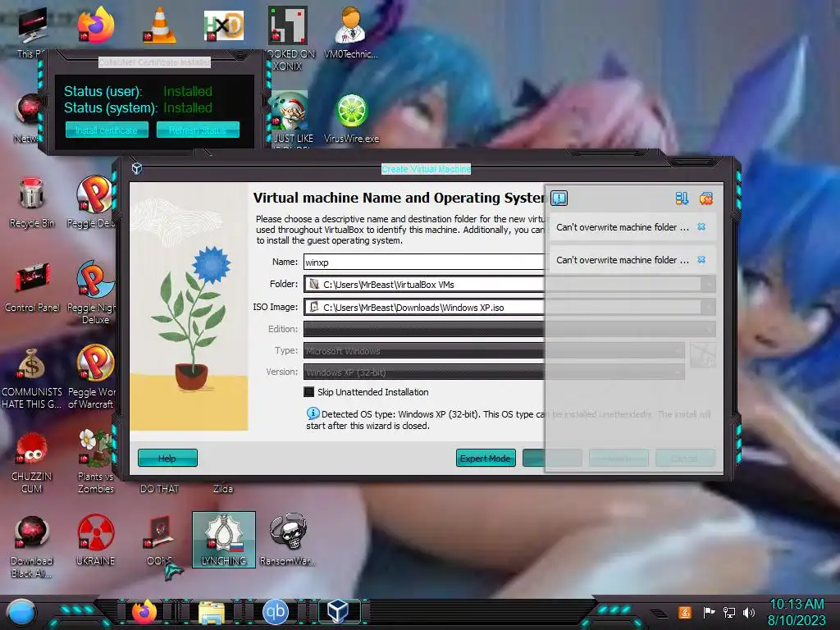Click the disc file icon inside ISO Image field
The height and width of the screenshot is (630, 840).
[x=314, y=307]
